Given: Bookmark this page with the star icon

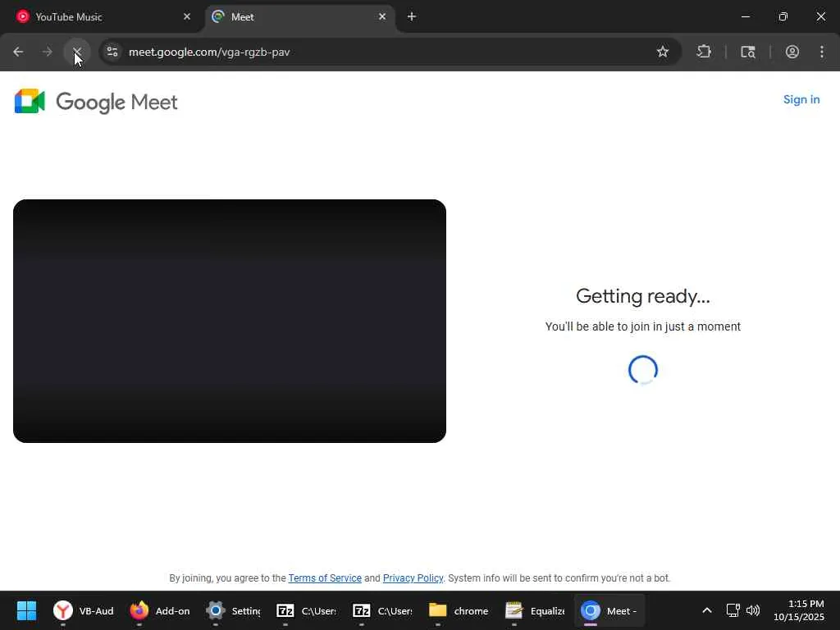Looking at the screenshot, I should [663, 52].
